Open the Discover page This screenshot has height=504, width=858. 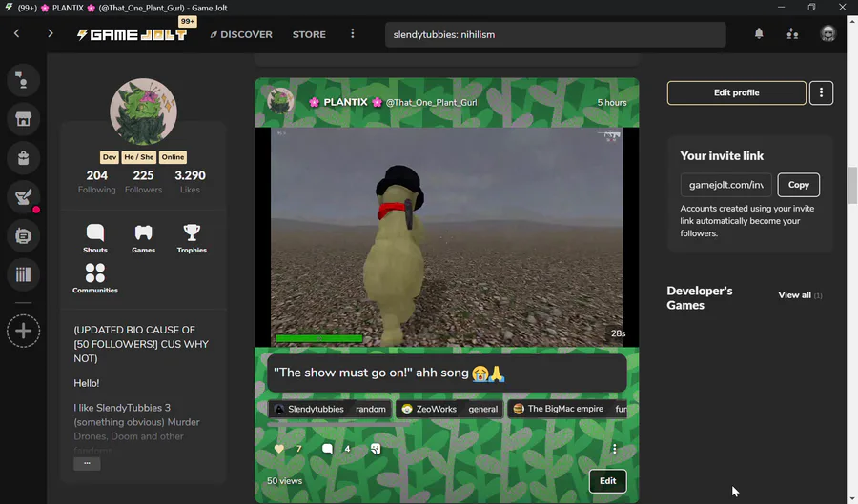pos(241,34)
